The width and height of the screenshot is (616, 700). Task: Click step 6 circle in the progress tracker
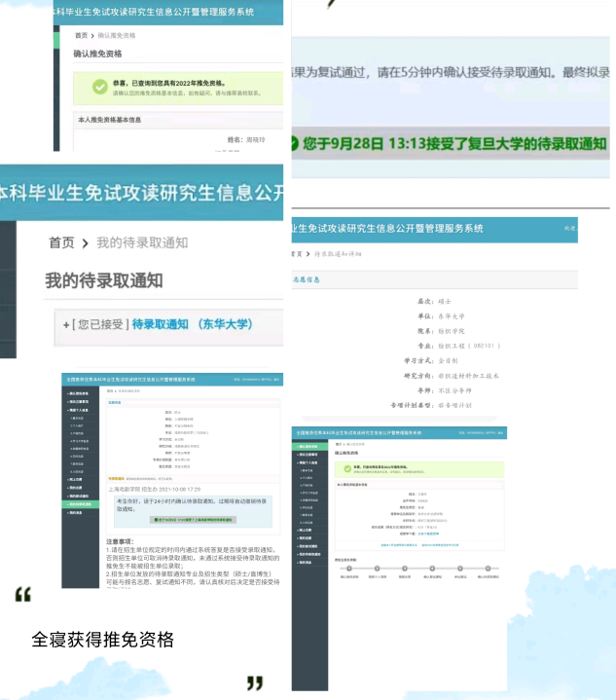point(488,569)
